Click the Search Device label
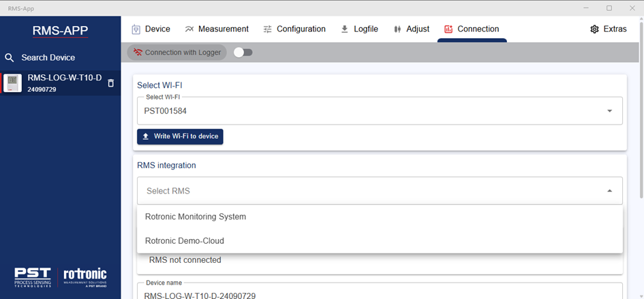This screenshot has width=644, height=299. (48, 57)
